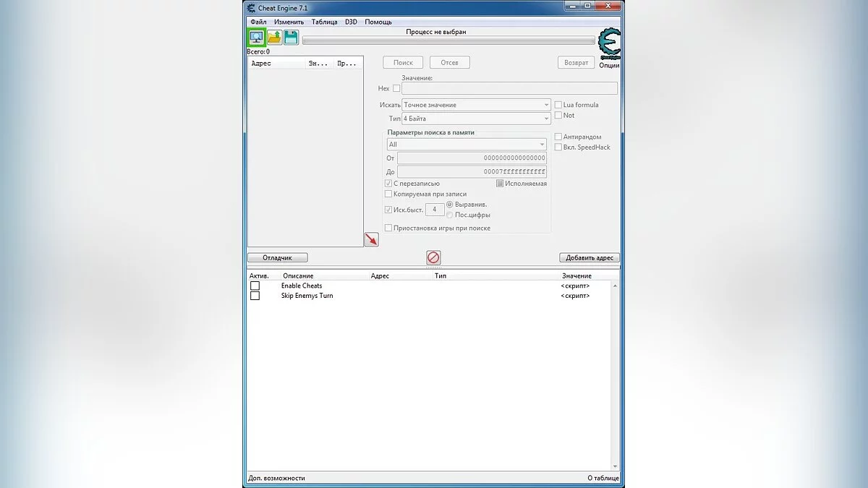Save the table with the floppy disk icon

(289, 38)
